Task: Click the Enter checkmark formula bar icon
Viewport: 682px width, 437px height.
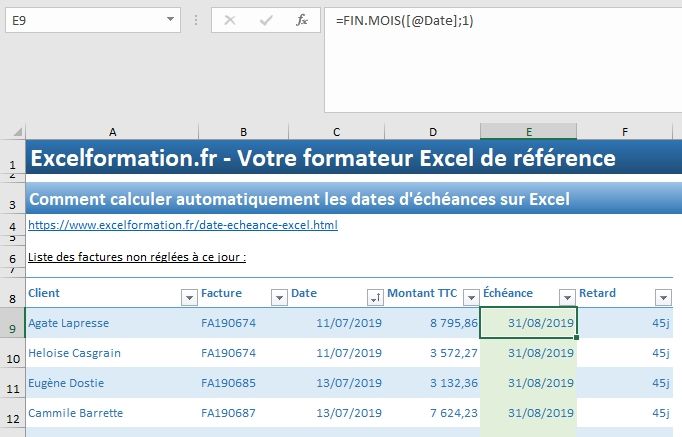Action: (x=266, y=19)
